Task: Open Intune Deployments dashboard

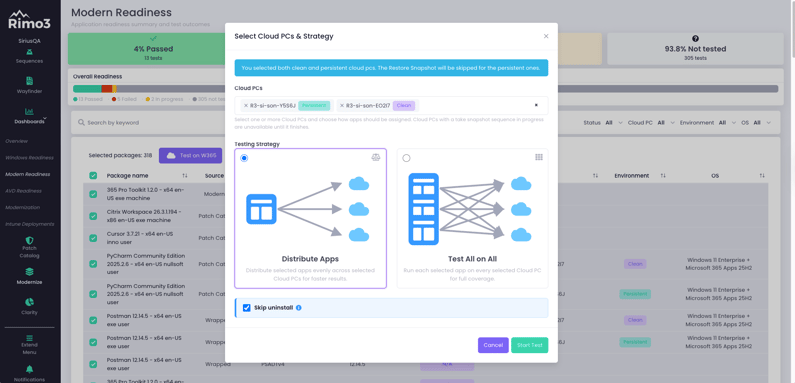Action: [x=30, y=224]
